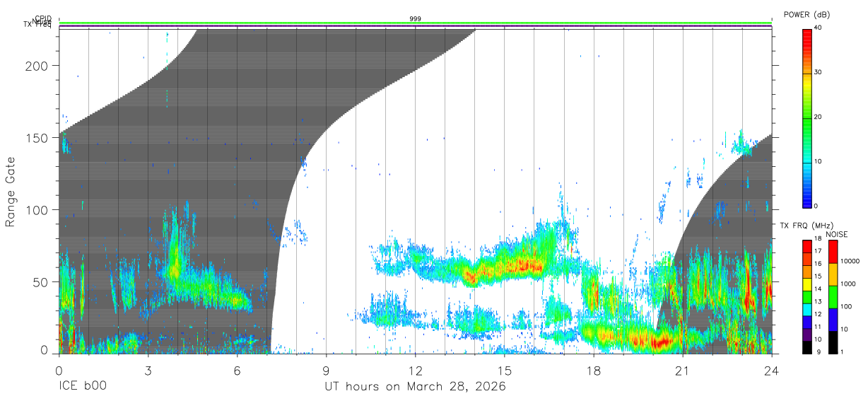Click the hour 12 tick label
The width and height of the screenshot is (868, 401).
415,370
